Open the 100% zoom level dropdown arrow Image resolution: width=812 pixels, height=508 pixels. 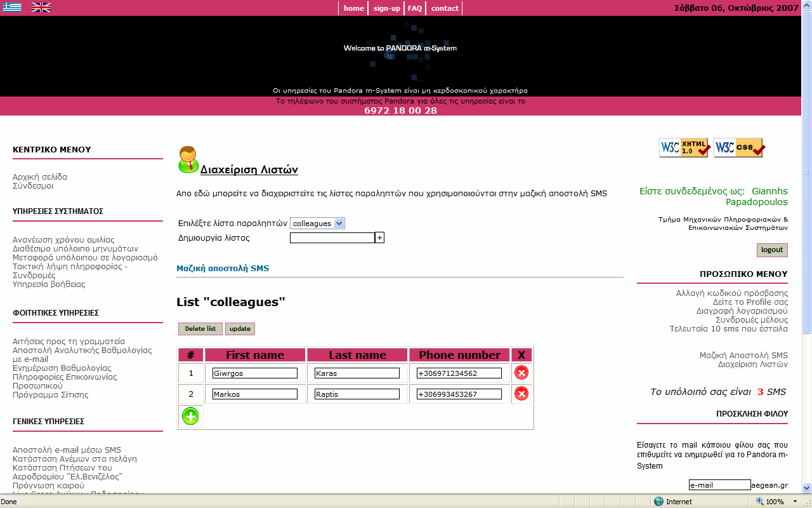pyautogui.click(x=795, y=502)
